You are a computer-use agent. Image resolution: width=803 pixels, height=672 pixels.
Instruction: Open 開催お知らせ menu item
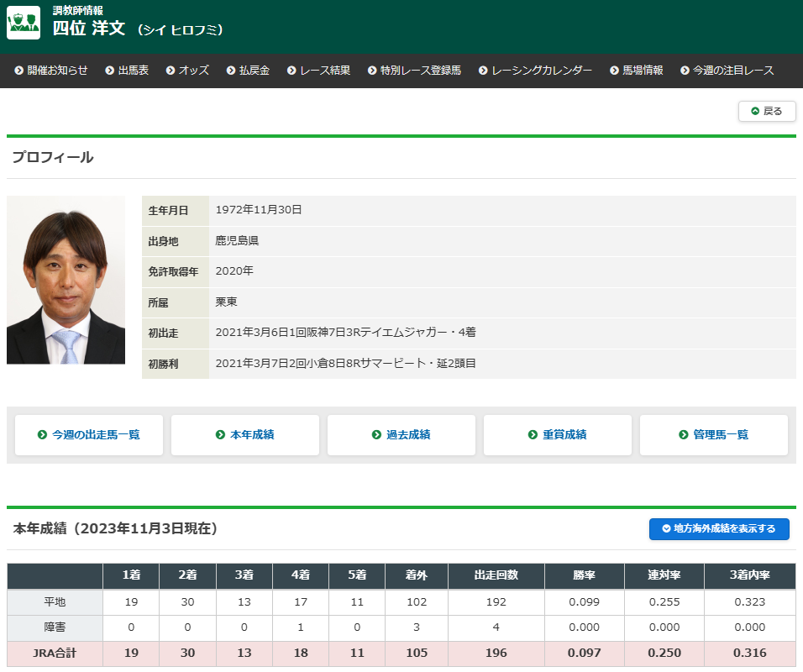click(x=51, y=71)
